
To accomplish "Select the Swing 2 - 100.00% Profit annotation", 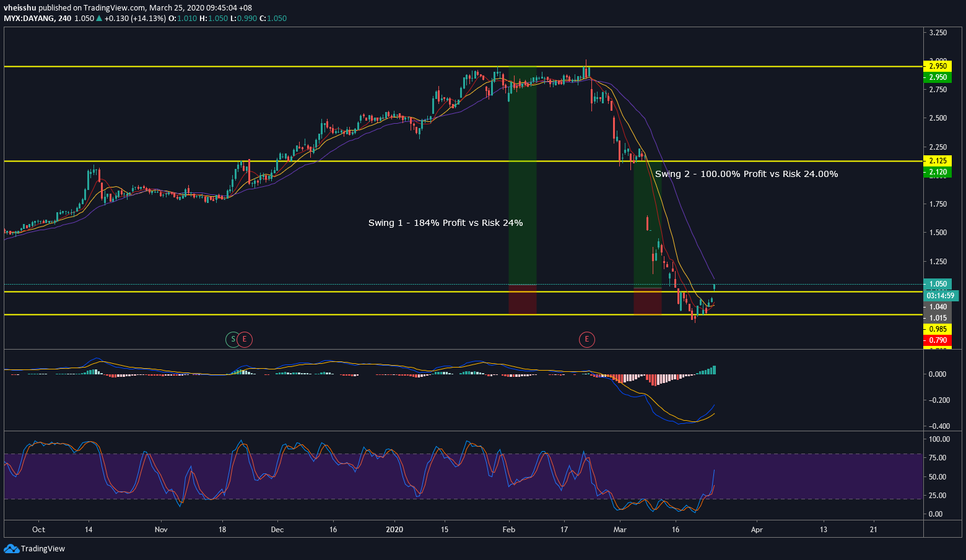I will [746, 174].
